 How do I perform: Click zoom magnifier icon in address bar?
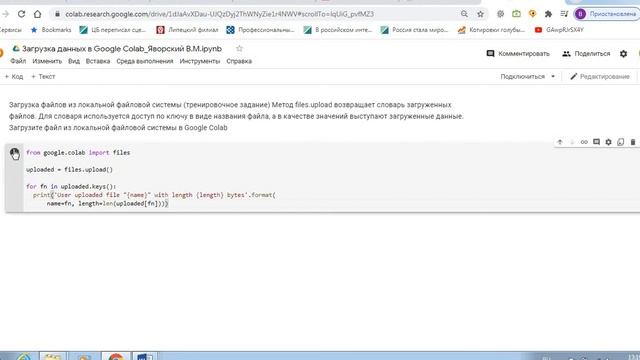[464, 14]
